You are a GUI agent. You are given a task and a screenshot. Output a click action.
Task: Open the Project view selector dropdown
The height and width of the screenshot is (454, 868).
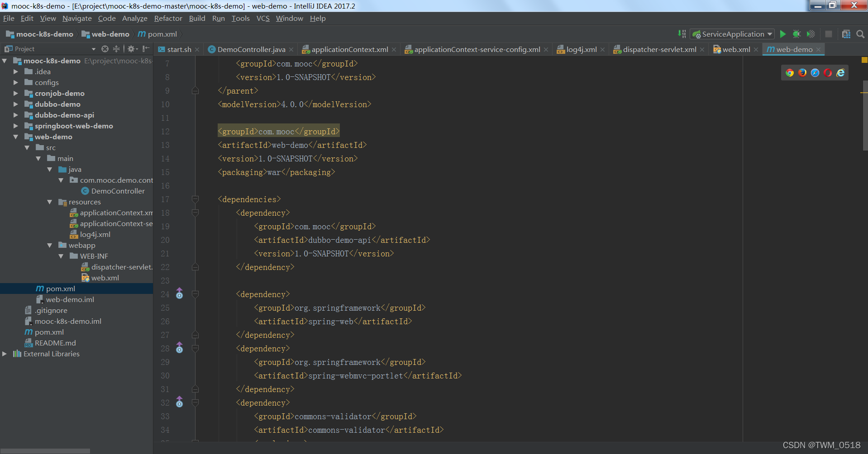pos(94,49)
